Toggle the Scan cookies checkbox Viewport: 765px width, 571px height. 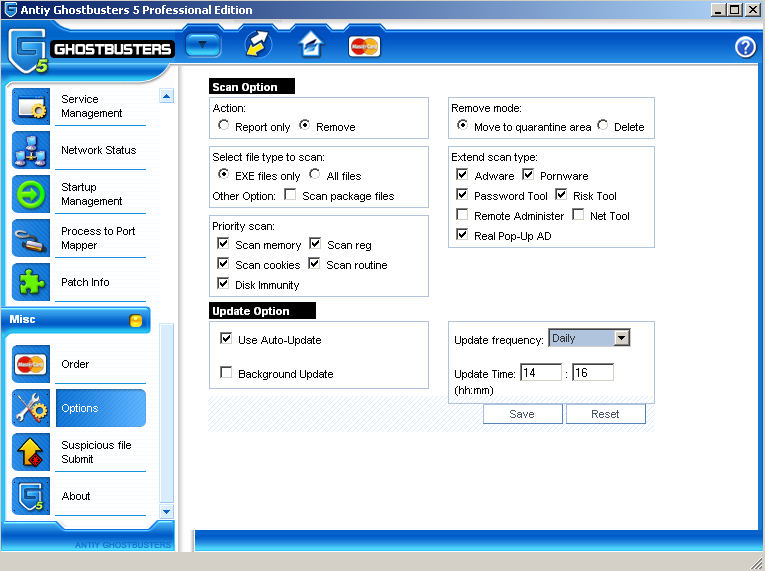click(223, 264)
